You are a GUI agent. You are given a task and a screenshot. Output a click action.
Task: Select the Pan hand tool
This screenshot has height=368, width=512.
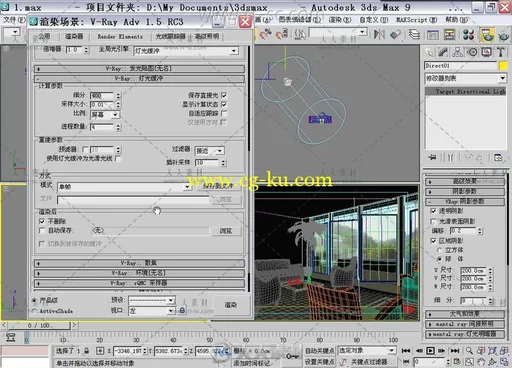(480, 361)
